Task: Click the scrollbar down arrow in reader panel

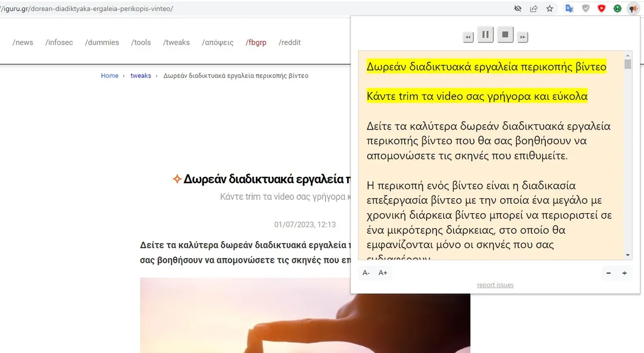Action: pyautogui.click(x=628, y=255)
